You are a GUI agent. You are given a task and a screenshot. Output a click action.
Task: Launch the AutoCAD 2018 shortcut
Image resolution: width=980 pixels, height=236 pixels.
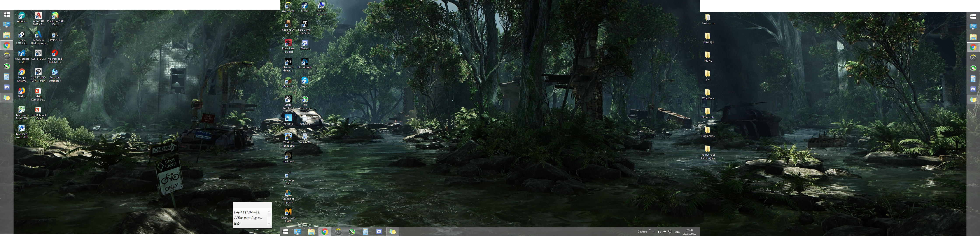point(38,19)
